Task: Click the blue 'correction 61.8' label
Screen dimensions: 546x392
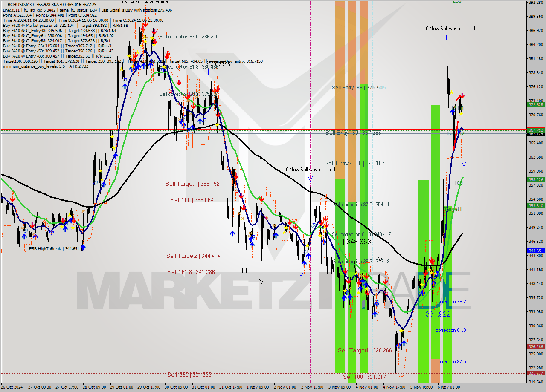Action: [x=450, y=330]
